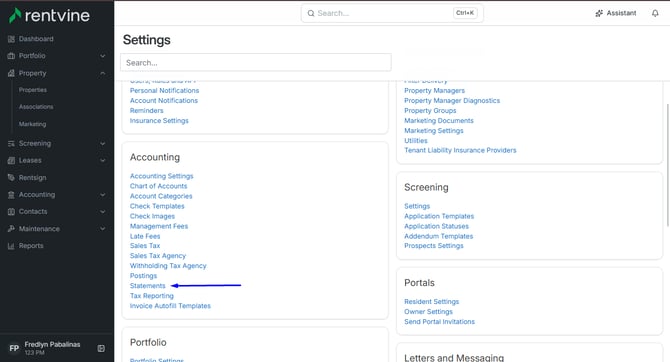Open Insurance Settings link
The image size is (670, 362).
tap(159, 121)
